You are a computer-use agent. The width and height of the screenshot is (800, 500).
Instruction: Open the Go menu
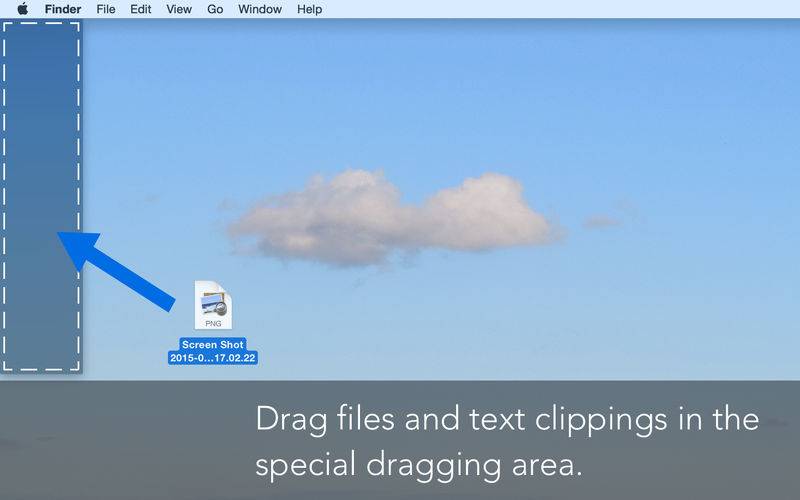(215, 9)
